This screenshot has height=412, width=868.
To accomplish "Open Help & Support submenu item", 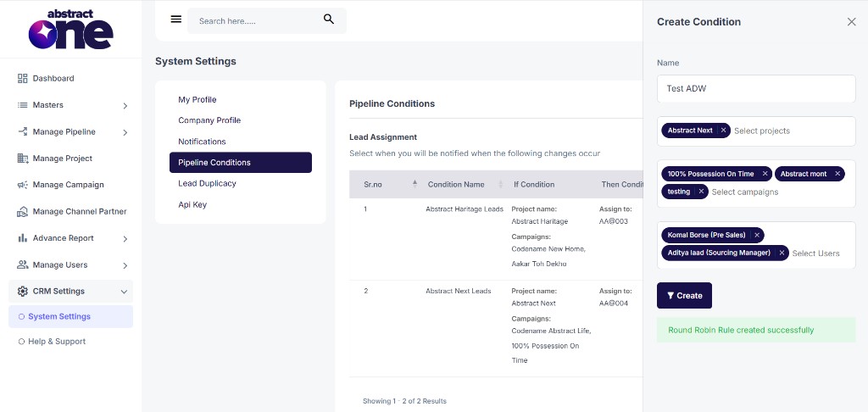I will (57, 342).
